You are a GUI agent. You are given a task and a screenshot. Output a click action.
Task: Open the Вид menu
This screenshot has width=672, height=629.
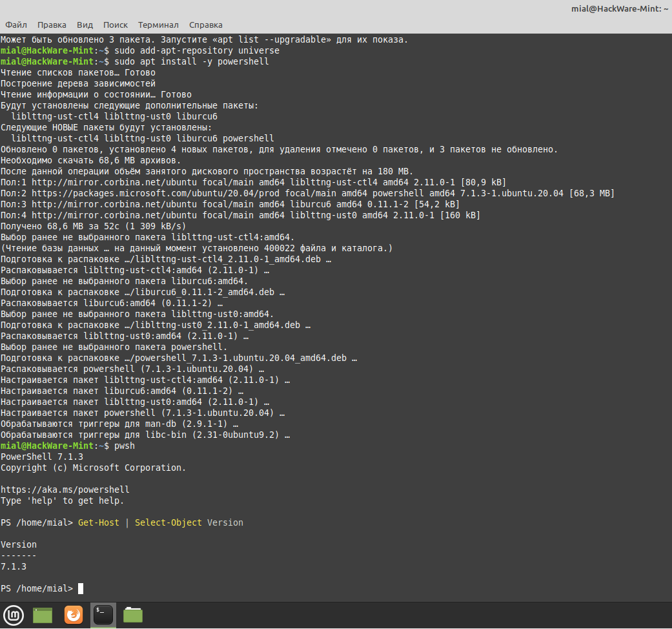[85, 25]
